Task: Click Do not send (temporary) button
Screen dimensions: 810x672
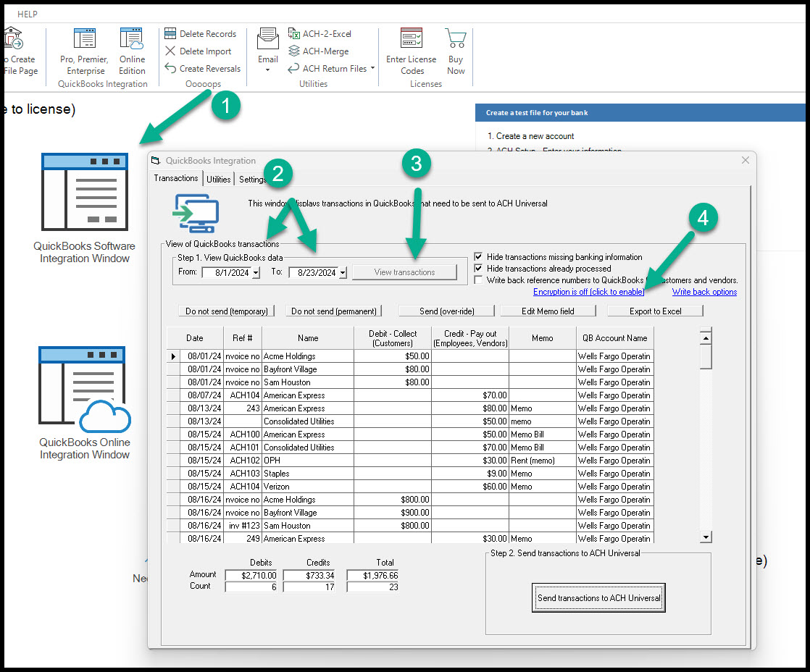Action: point(226,311)
